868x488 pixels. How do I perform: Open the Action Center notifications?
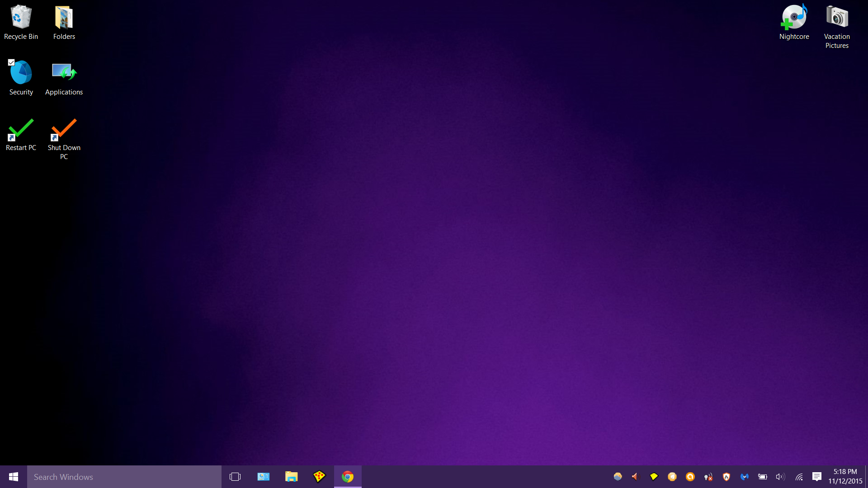[x=816, y=477]
